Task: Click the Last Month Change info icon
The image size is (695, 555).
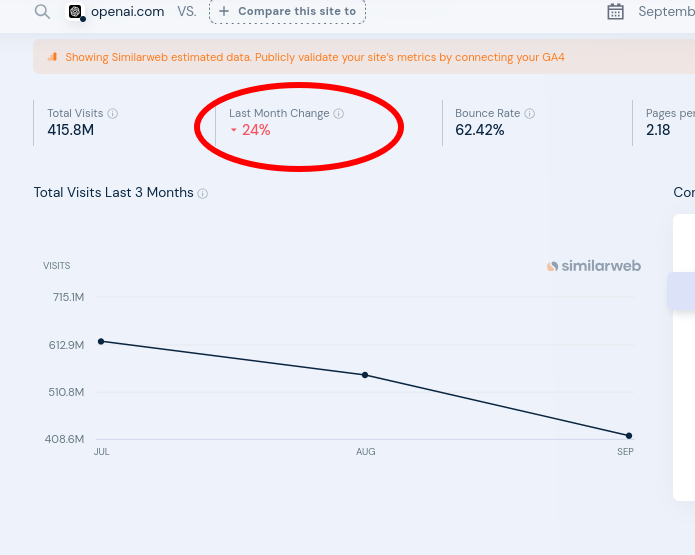Action: [x=338, y=114]
